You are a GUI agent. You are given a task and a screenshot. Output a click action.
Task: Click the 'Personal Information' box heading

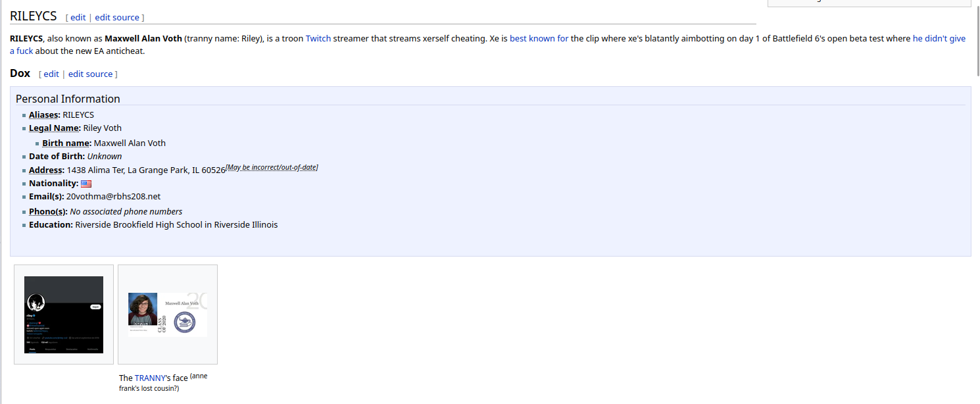pyautogui.click(x=68, y=99)
